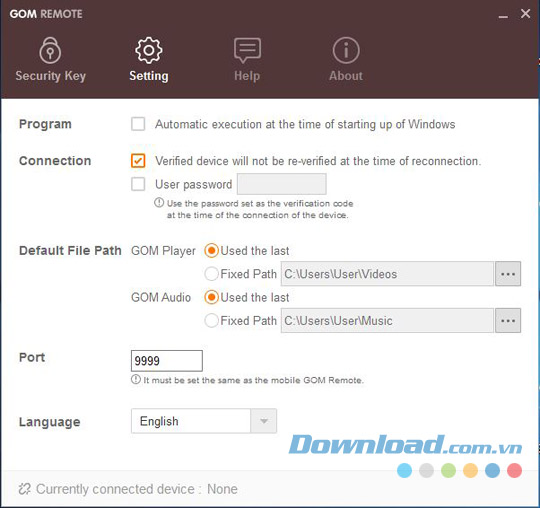The height and width of the screenshot is (508, 540).
Task: Browse for the GOM Player Videos path
Action: click(508, 274)
